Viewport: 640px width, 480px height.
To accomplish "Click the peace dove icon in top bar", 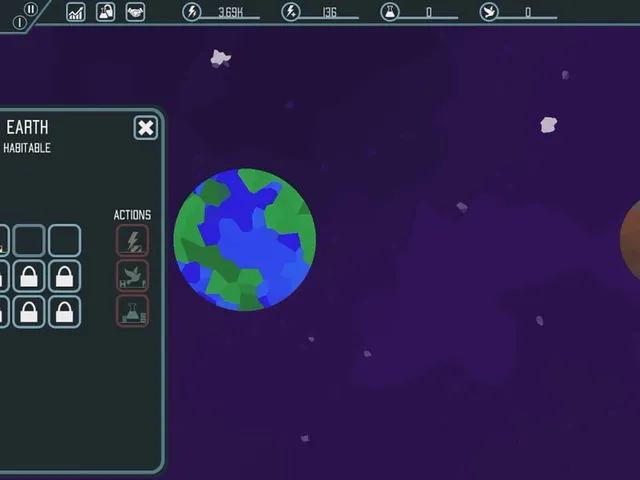I will (x=489, y=12).
